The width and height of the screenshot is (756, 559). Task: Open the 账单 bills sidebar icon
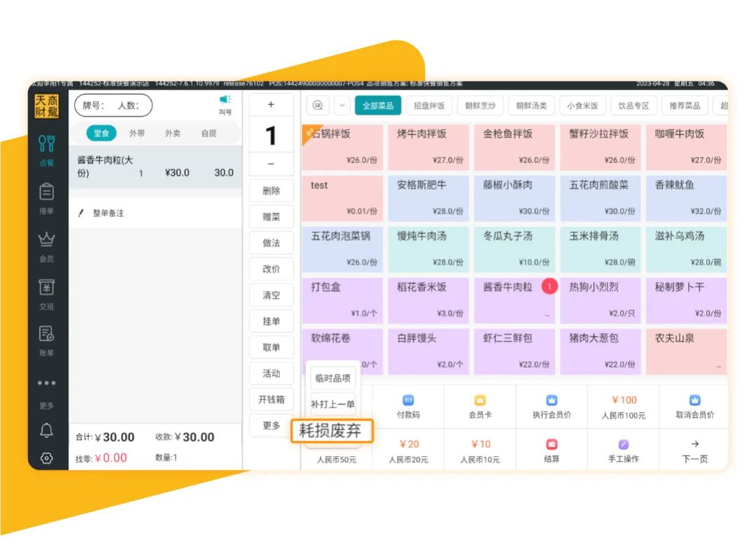pyautogui.click(x=47, y=340)
